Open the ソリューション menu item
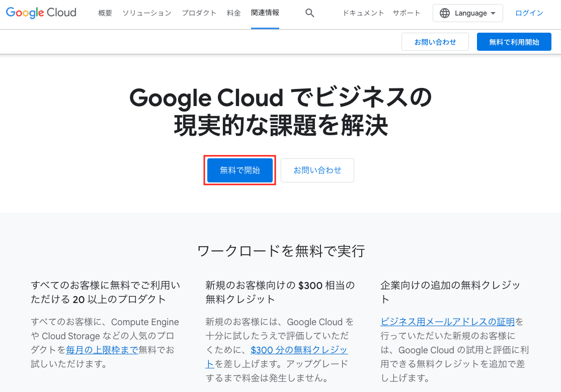The height and width of the screenshot is (392, 561). tap(147, 13)
